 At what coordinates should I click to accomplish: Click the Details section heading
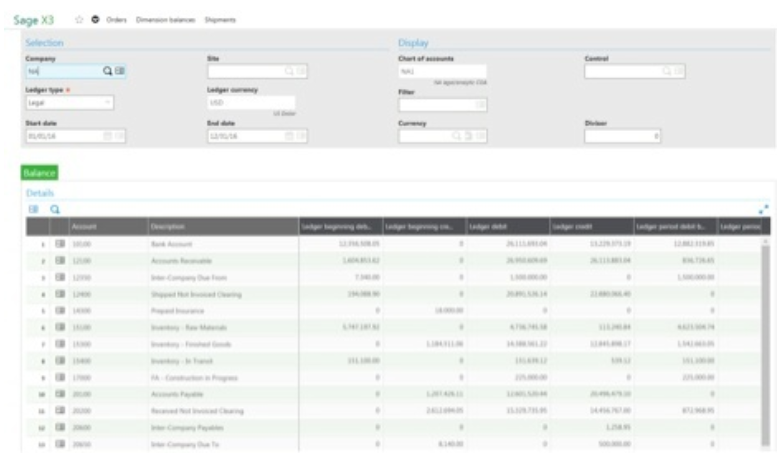(x=40, y=193)
